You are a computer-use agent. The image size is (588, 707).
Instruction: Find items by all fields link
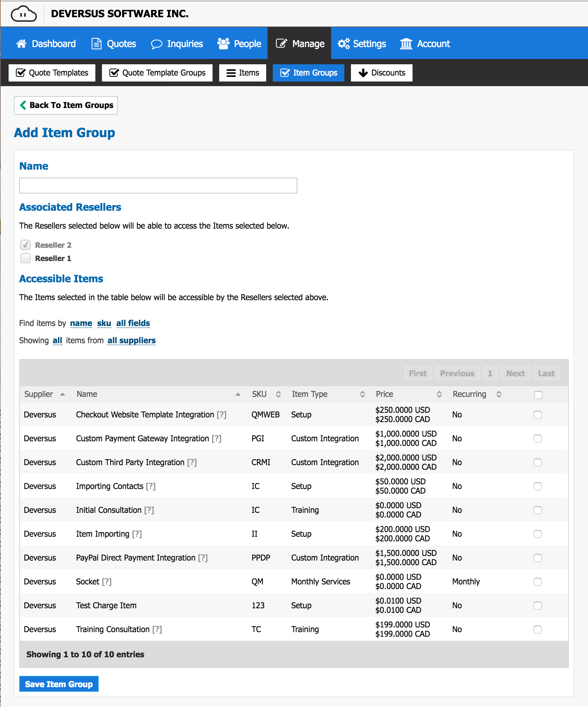coord(133,323)
